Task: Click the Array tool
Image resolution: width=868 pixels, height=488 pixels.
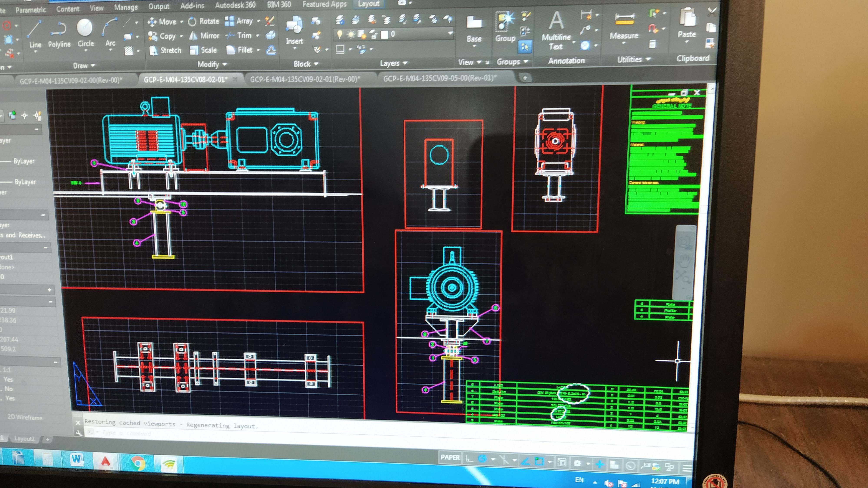Action: coord(239,21)
